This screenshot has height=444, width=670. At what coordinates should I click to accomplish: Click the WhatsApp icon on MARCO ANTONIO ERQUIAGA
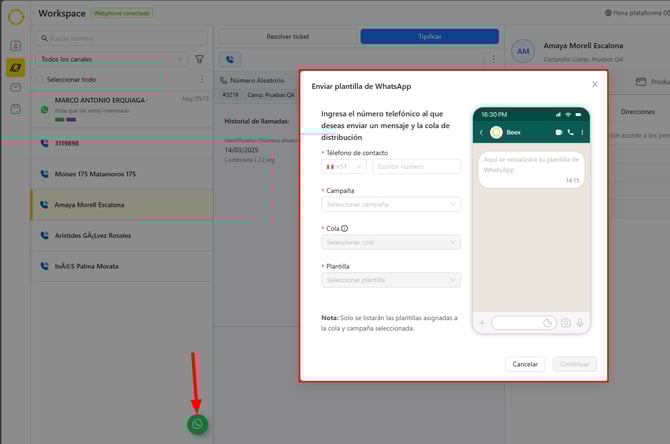tap(44, 109)
